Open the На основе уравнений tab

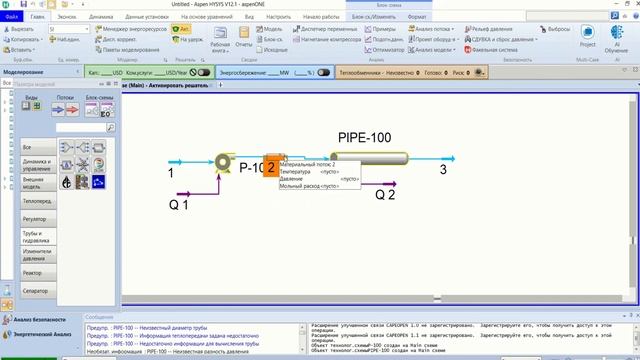pyautogui.click(x=207, y=17)
